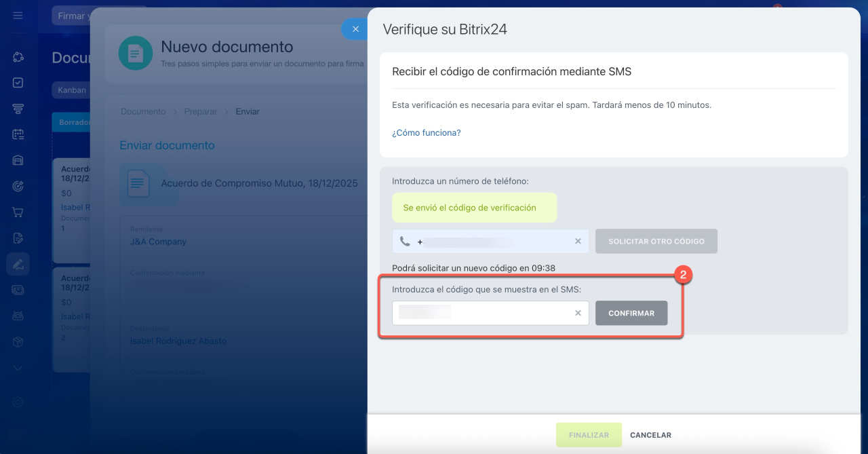Image resolution: width=868 pixels, height=454 pixels.
Task: Open the Collaboration icon in the sidebar
Action: click(18, 57)
